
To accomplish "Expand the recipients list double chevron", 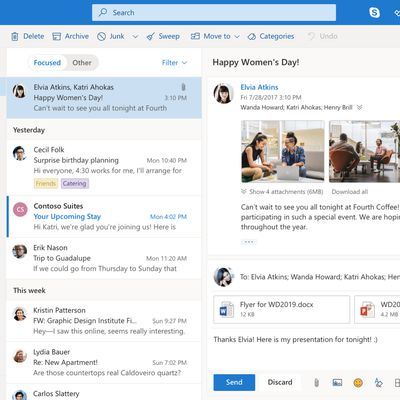I will pos(359,107).
